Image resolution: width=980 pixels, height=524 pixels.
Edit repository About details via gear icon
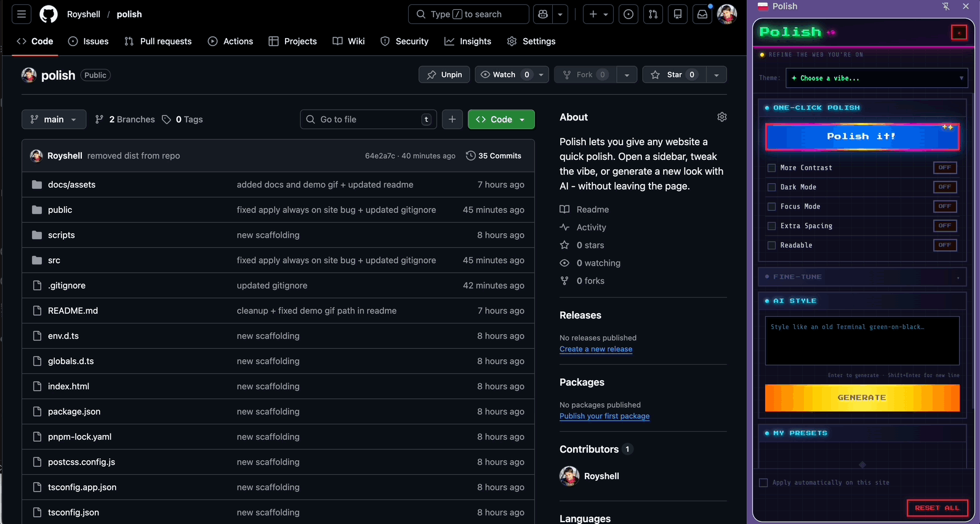tap(722, 117)
